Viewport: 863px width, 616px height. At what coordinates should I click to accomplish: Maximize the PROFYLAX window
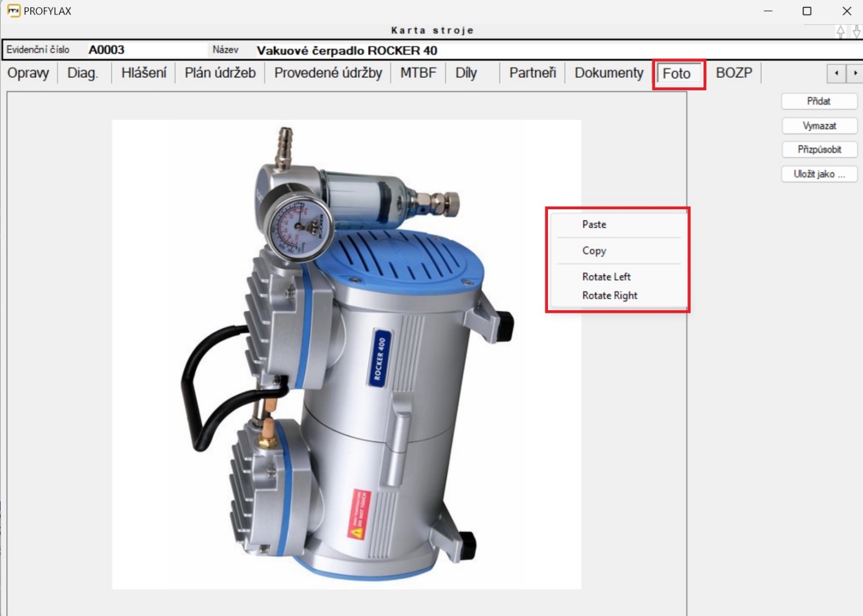click(807, 11)
